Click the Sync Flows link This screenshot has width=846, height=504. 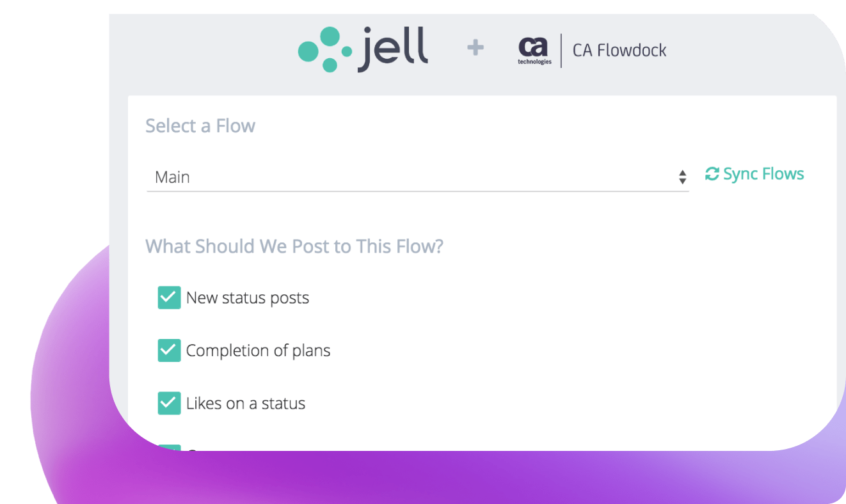coord(754,174)
